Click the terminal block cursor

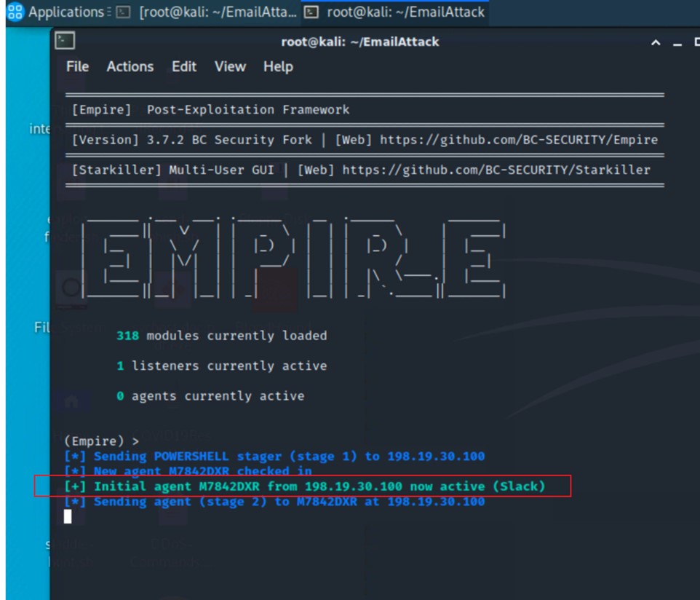coord(68,516)
